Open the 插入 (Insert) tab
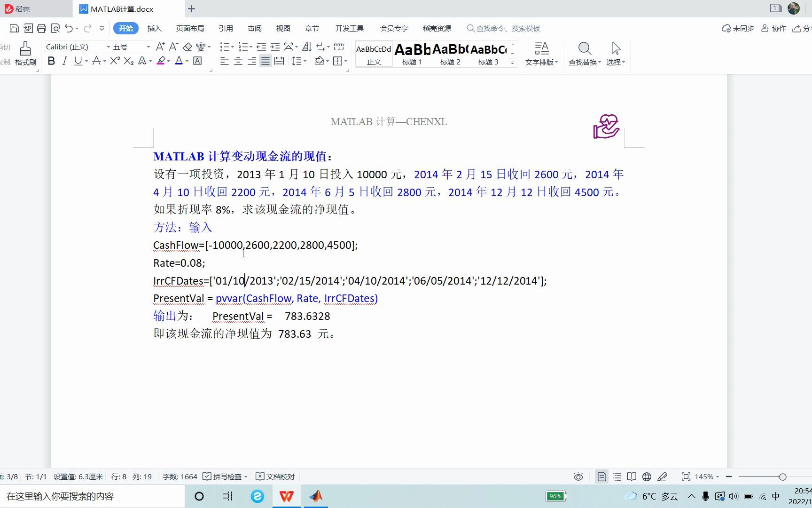 (x=154, y=28)
